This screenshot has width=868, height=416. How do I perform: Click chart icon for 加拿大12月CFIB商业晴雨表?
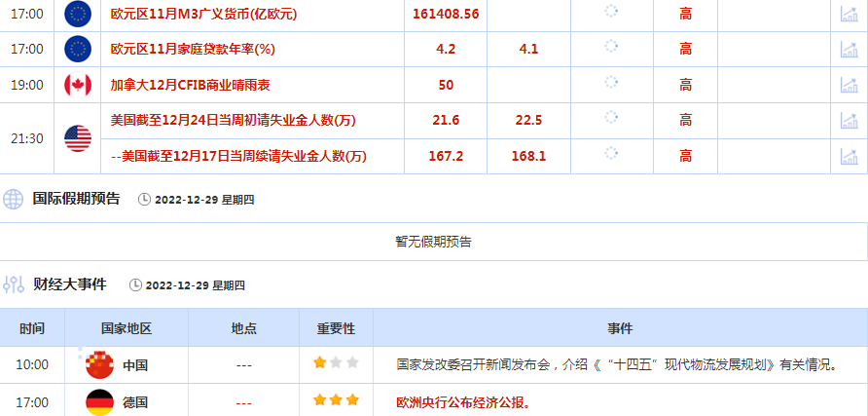point(849,85)
